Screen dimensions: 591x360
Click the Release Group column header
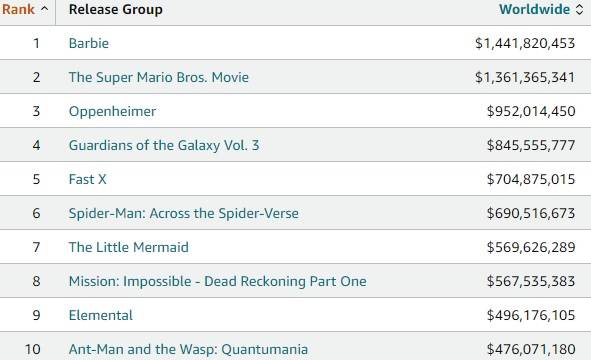click(116, 9)
